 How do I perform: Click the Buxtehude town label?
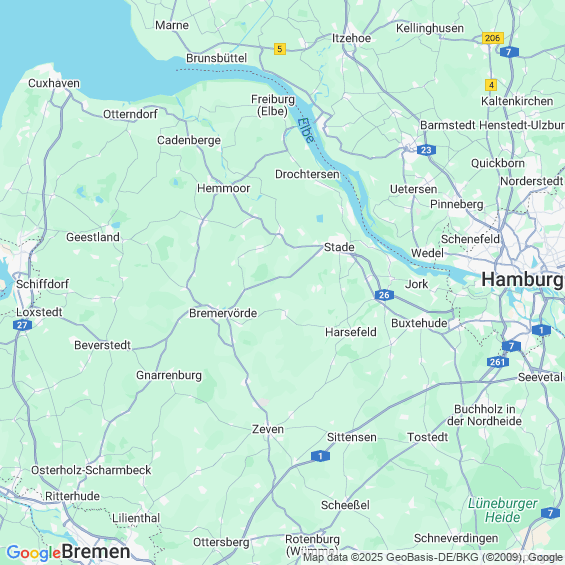coord(419,323)
